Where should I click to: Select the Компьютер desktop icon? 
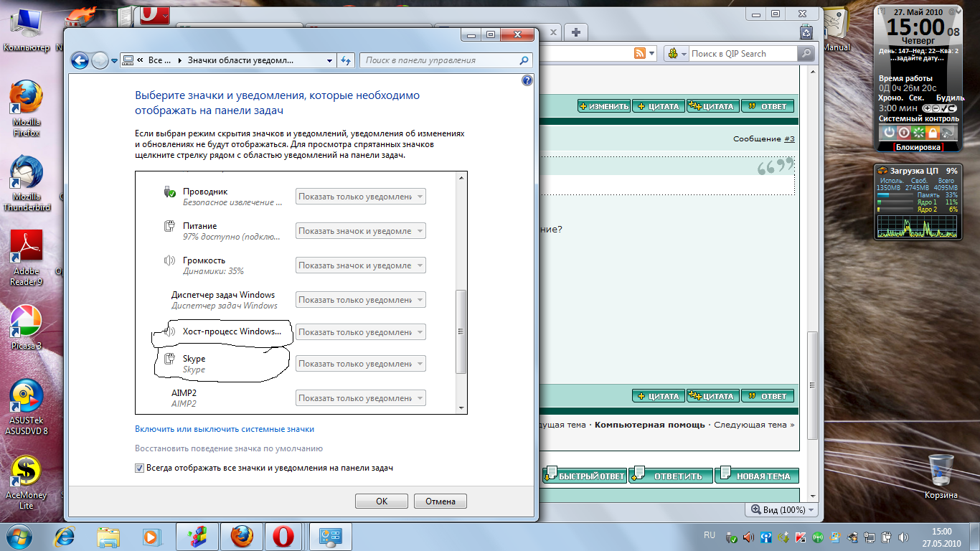point(26,31)
